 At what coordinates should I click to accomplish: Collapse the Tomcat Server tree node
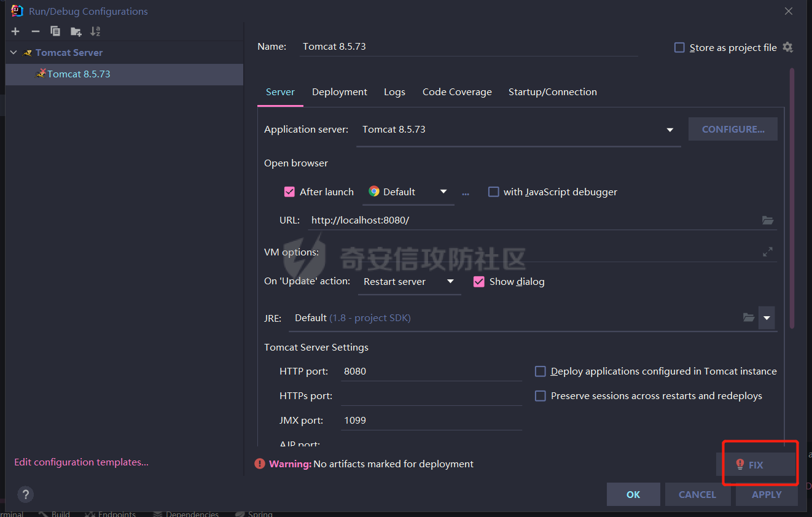point(14,53)
